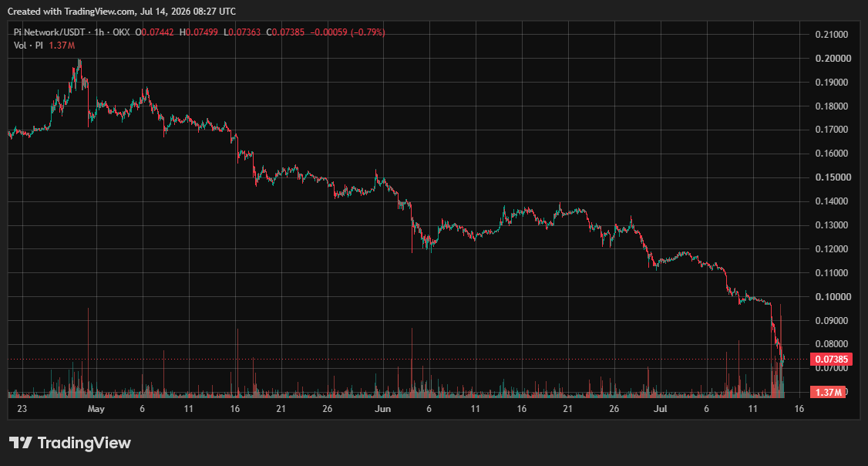The width and height of the screenshot is (868, 466).
Task: Click the 0.11000 price axis label
Action: [x=832, y=272]
